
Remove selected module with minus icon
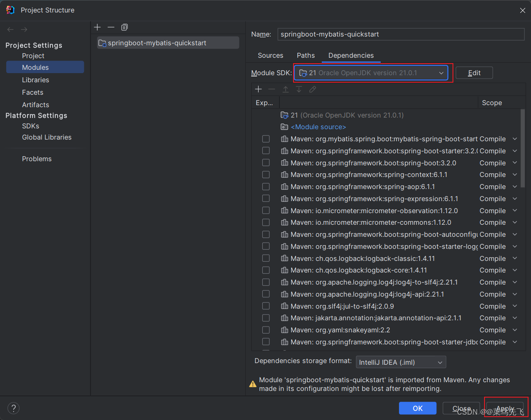(111, 27)
